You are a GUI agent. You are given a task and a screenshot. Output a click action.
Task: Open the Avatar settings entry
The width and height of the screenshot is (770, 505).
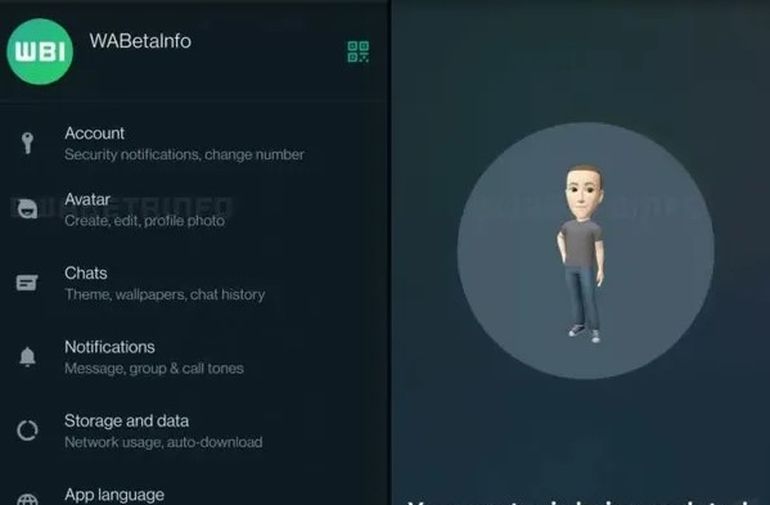tap(195, 210)
